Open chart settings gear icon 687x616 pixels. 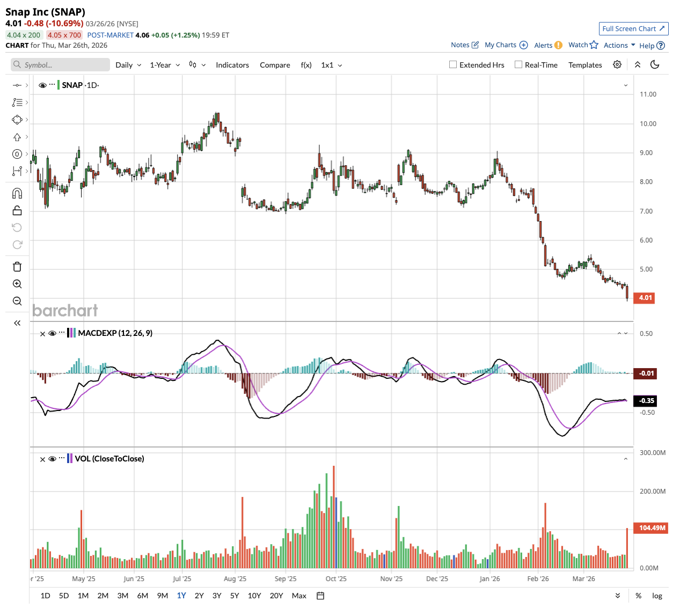tap(617, 64)
